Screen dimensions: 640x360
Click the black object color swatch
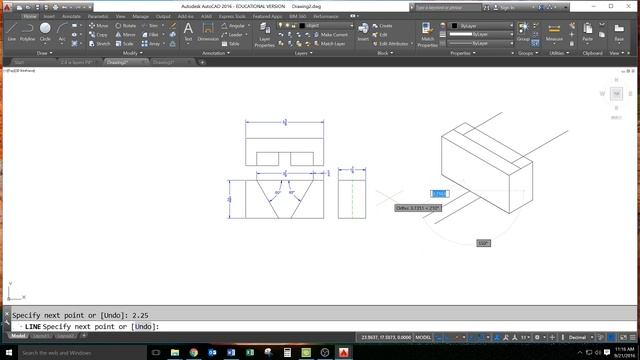click(x=454, y=26)
